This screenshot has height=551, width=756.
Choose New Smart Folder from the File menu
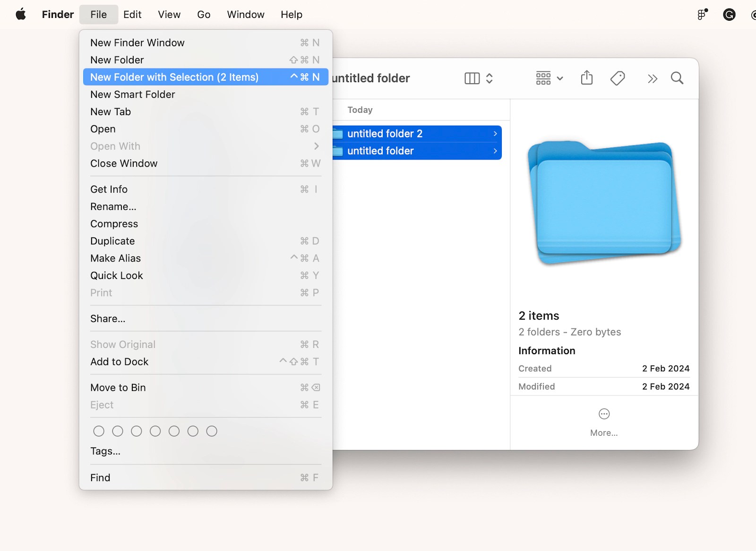click(x=132, y=94)
